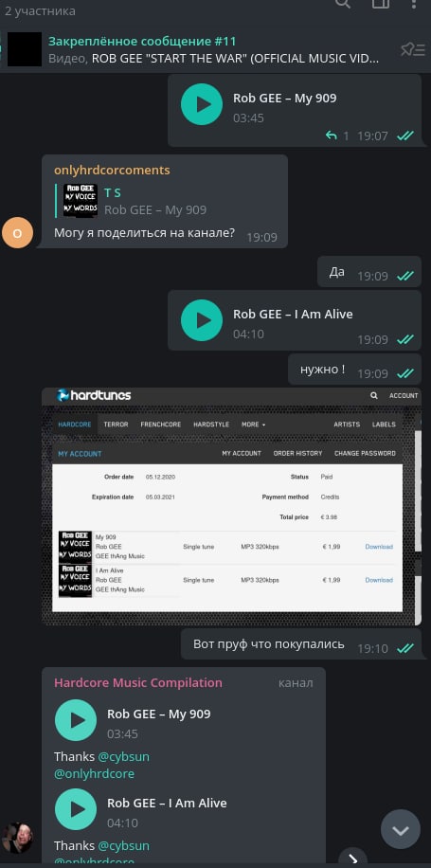Play outgoing Rob GEE – I Am Alive audio
This screenshot has height=868, width=431.
tap(202, 320)
